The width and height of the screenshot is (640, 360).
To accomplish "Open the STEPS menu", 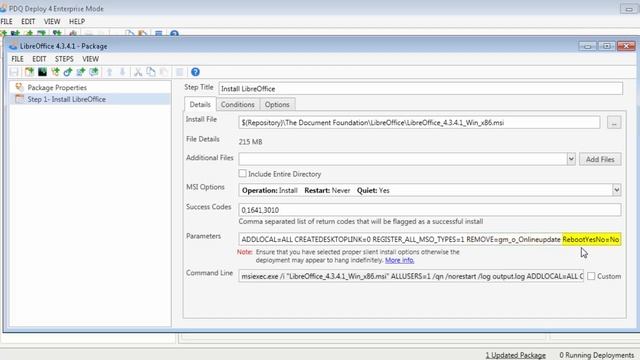I will (x=64, y=59).
